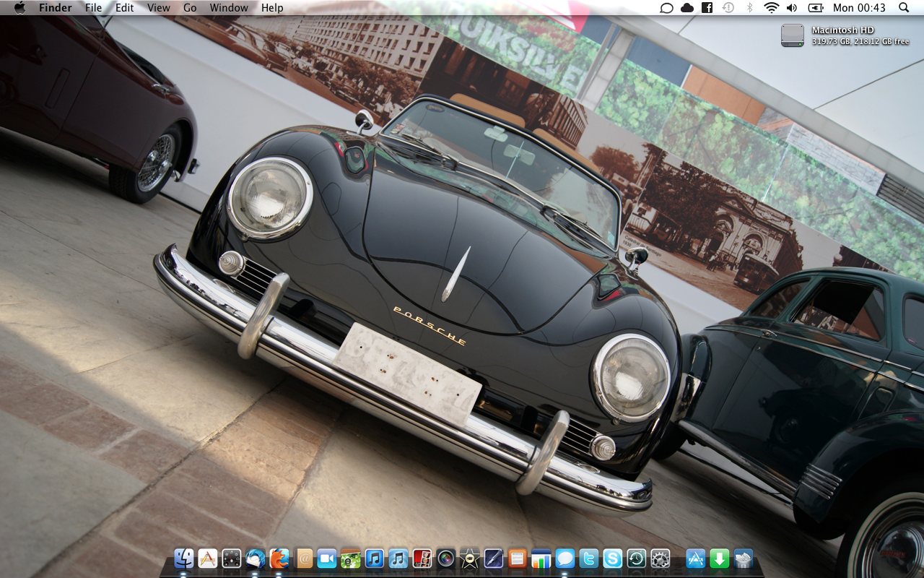Open System Preferences gear in the Dock
Screen dimensions: 924x578
pyautogui.click(x=660, y=558)
